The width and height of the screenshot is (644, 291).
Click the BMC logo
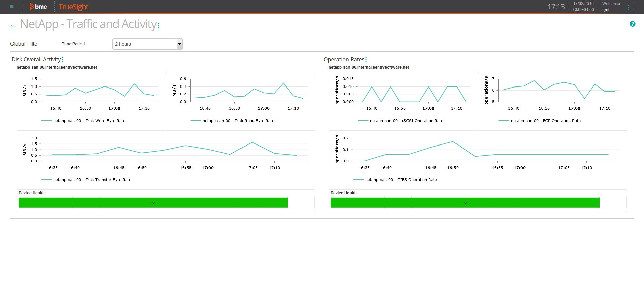click(x=38, y=7)
